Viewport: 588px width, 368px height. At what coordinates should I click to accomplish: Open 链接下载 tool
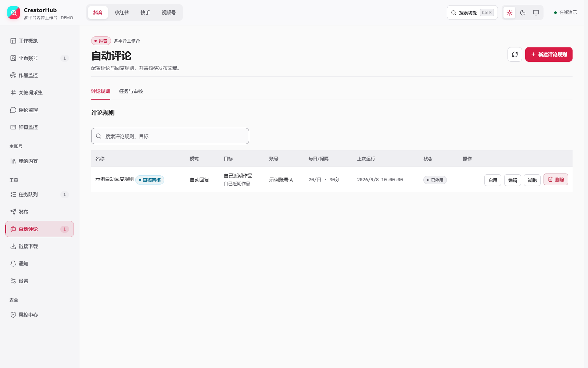point(39,246)
